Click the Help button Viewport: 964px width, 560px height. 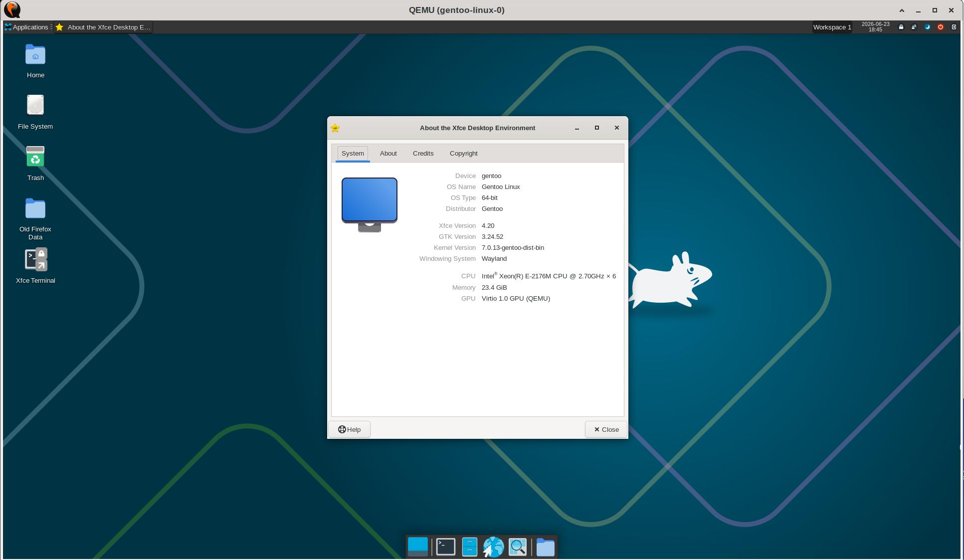tap(349, 429)
